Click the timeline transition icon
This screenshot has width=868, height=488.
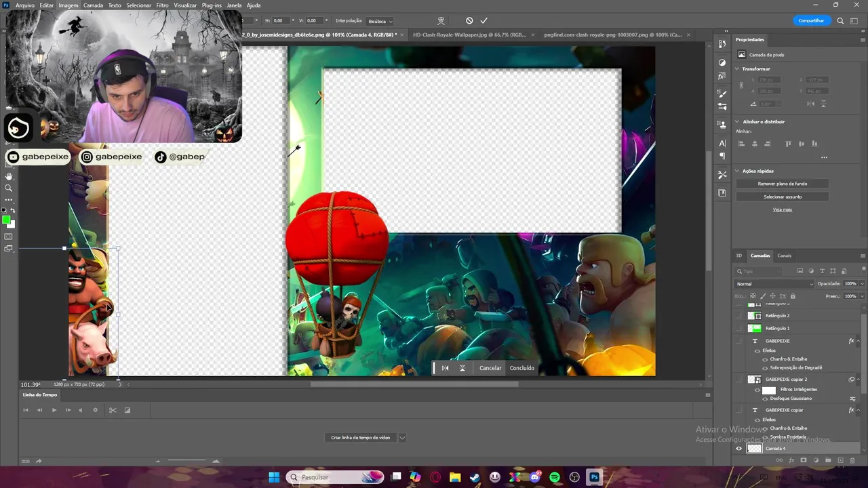coord(127,410)
